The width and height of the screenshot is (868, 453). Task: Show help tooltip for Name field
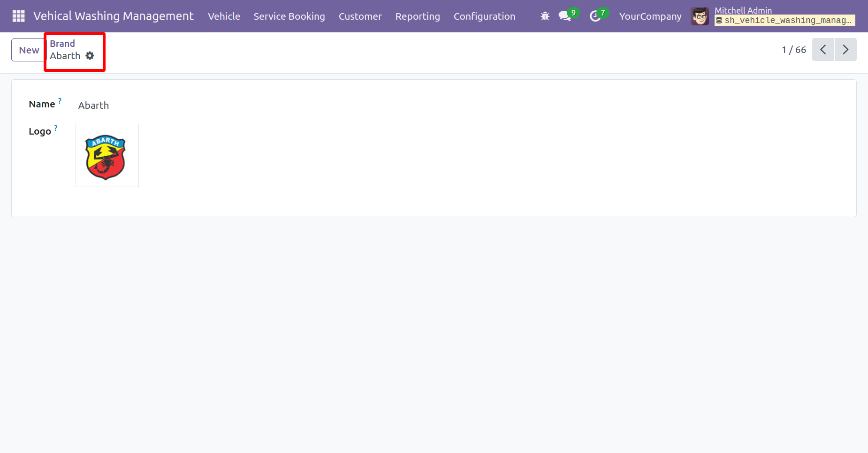(60, 100)
